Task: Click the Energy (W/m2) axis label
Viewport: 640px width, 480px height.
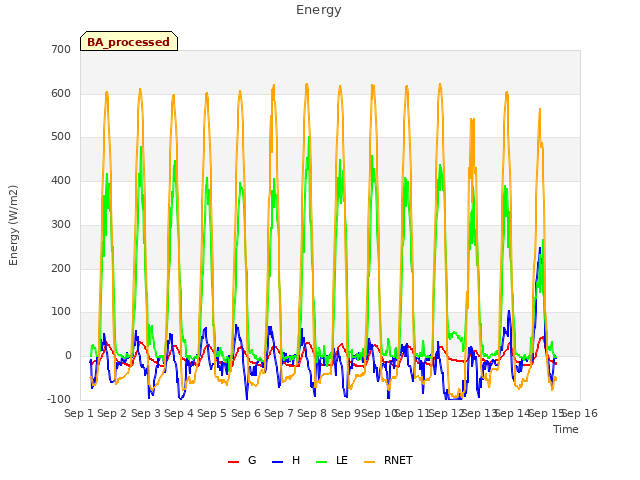Action: pos(13,225)
